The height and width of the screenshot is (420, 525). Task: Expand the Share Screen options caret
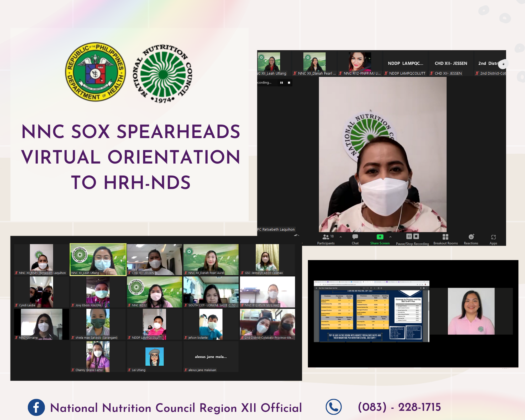coord(390,237)
